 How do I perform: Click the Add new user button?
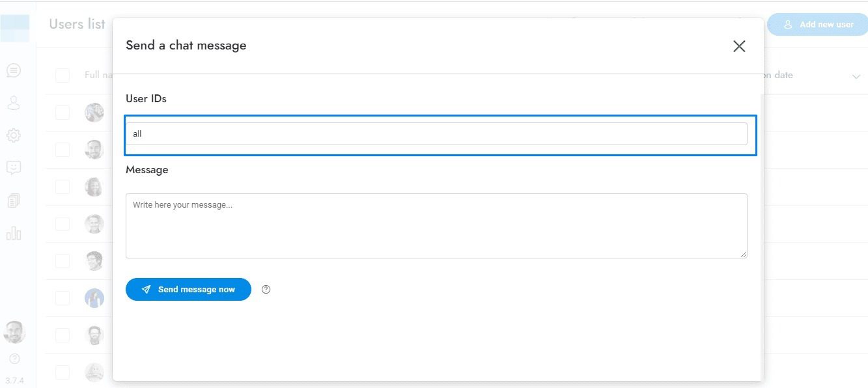click(818, 25)
